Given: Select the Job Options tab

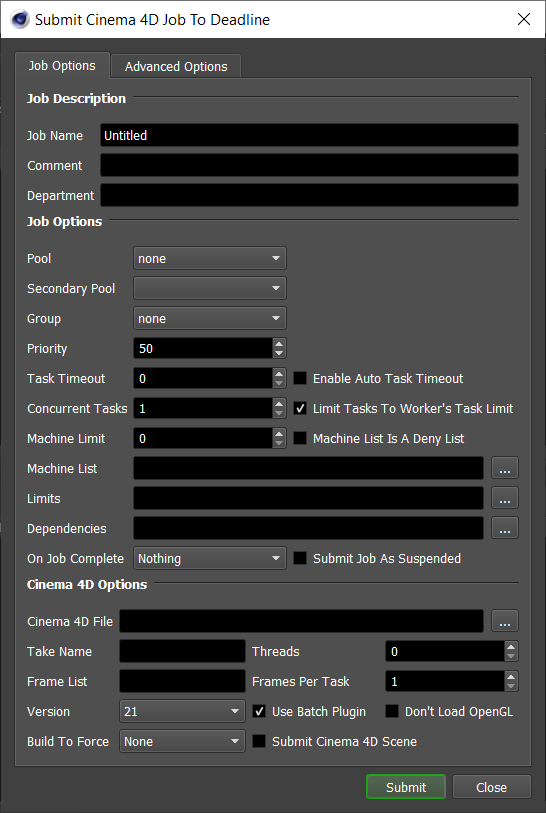Looking at the screenshot, I should click(62, 65).
